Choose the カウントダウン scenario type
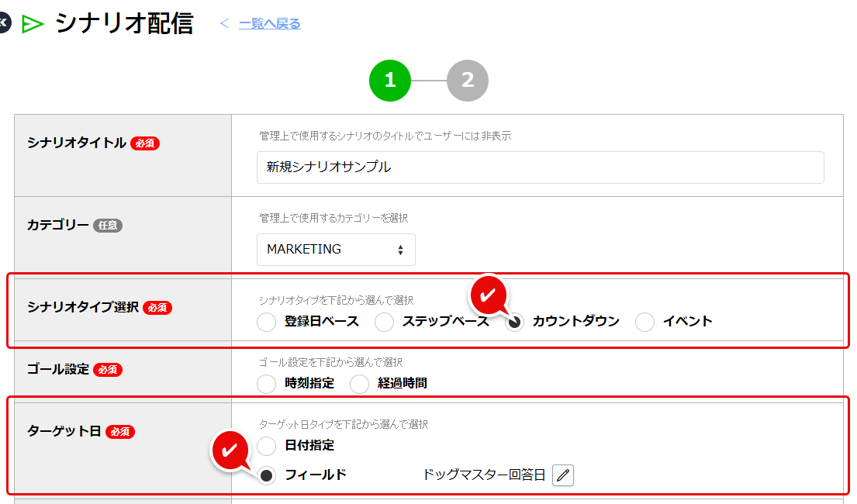The image size is (857, 504). [x=515, y=322]
